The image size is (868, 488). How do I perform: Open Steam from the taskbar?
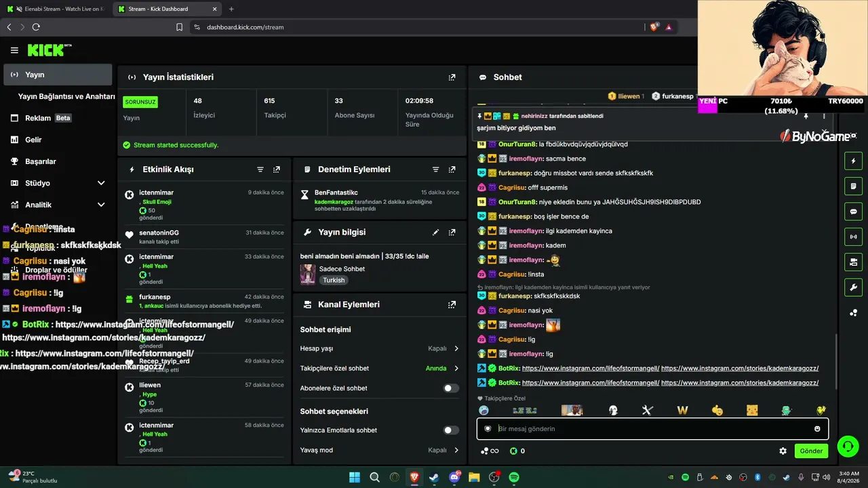tap(434, 477)
